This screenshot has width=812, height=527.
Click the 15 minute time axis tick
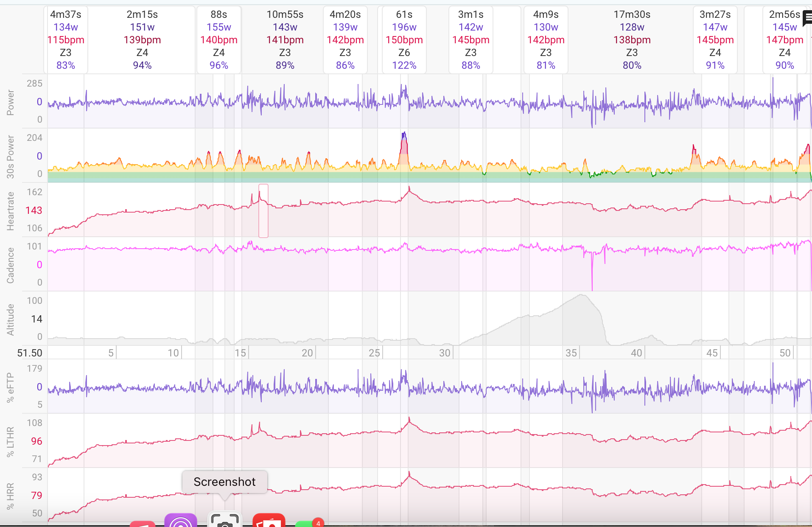[240, 353]
